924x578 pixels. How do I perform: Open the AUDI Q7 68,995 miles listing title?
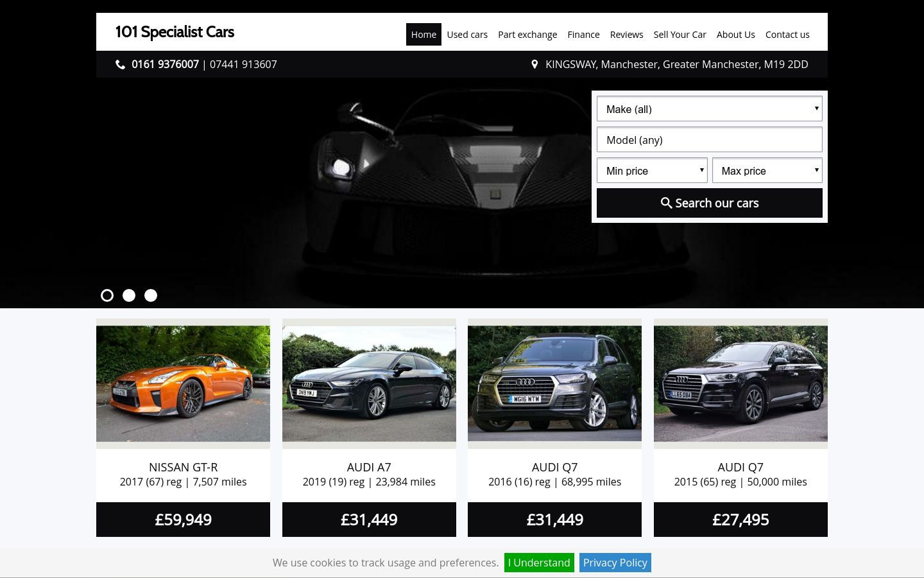click(554, 467)
